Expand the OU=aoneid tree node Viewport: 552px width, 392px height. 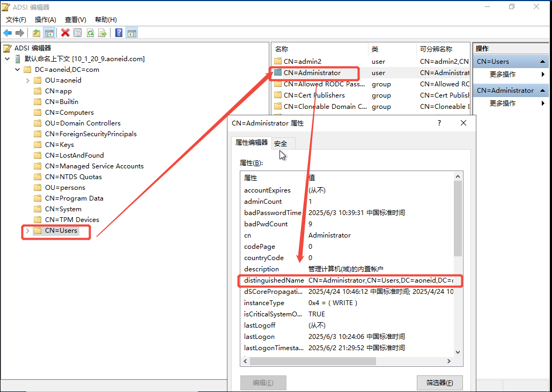(27, 80)
